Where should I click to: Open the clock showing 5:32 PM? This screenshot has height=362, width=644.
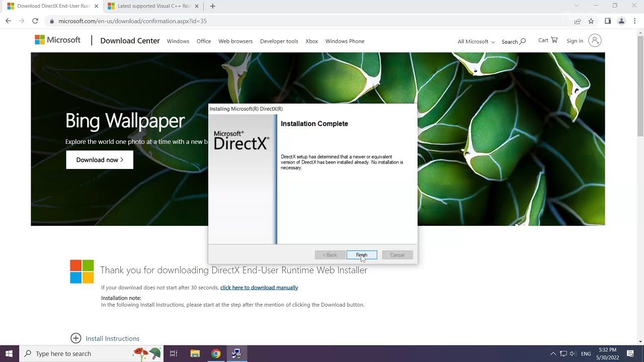click(607, 353)
